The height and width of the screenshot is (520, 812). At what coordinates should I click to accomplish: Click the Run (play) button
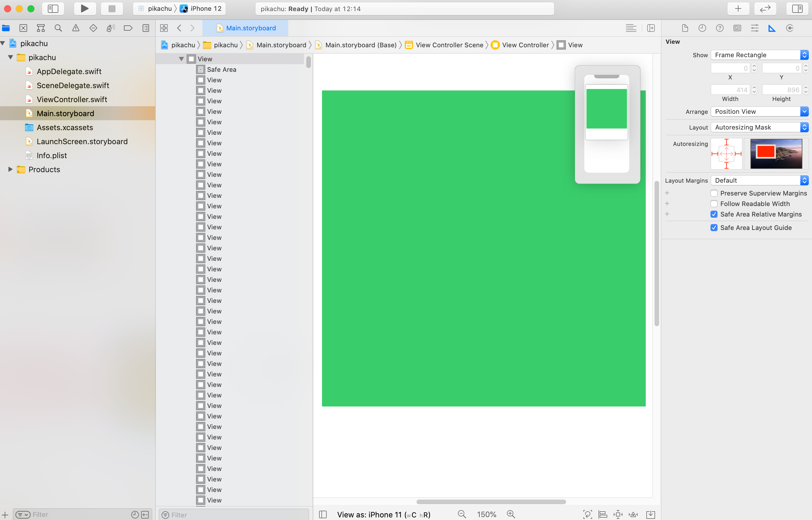click(85, 9)
